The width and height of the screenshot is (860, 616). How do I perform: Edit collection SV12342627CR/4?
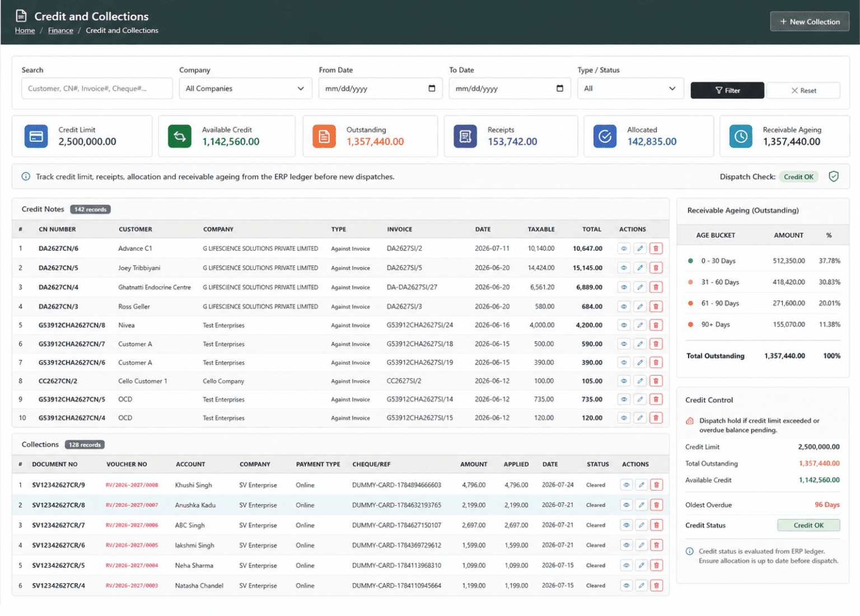coord(642,586)
